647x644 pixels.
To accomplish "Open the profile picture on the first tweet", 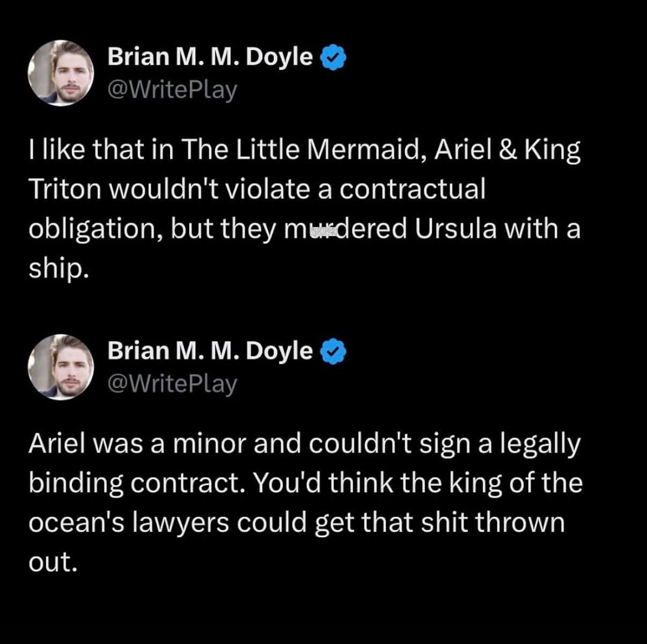I will coord(61,73).
